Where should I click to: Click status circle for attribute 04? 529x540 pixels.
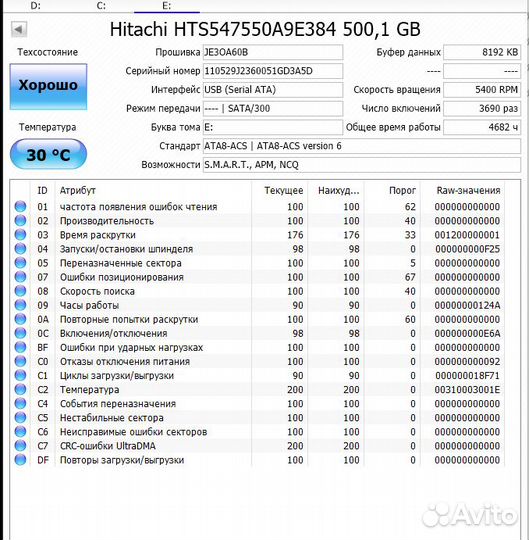coord(21,249)
